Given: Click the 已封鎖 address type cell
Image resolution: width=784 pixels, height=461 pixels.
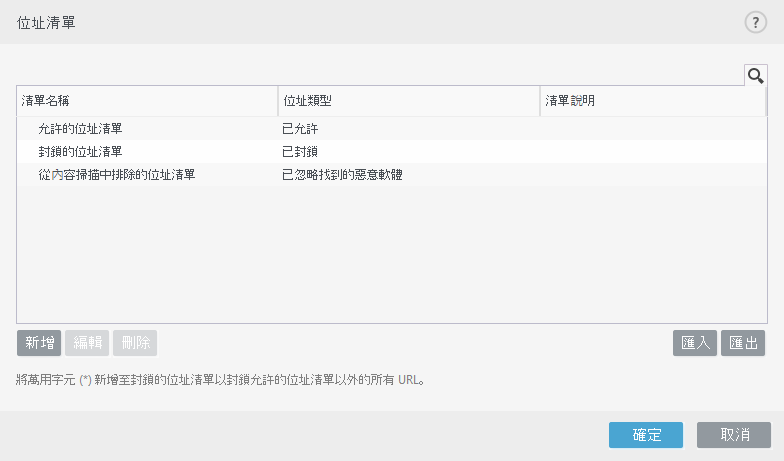Looking at the screenshot, I should point(300,152).
